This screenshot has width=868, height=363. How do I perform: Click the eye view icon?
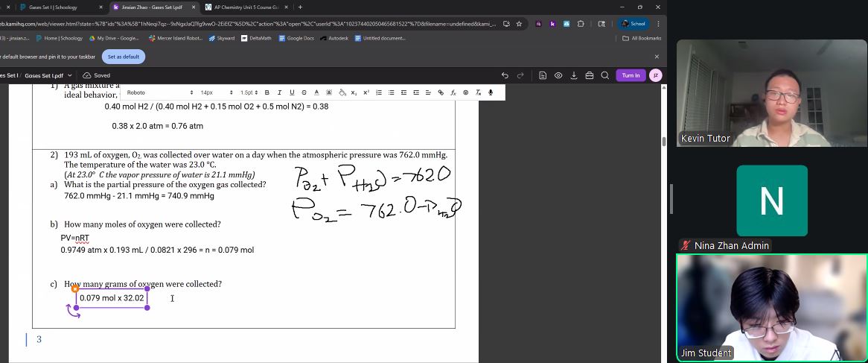coord(558,75)
